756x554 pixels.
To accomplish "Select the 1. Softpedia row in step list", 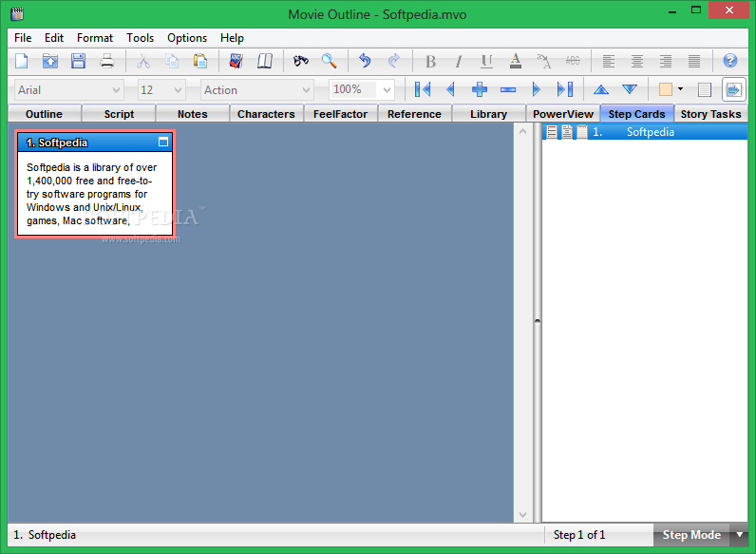I will [x=645, y=132].
